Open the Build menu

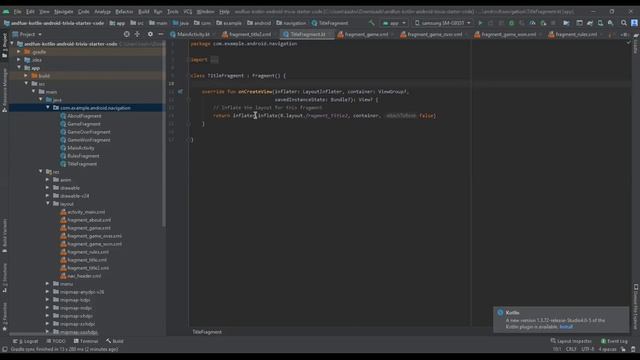point(144,12)
